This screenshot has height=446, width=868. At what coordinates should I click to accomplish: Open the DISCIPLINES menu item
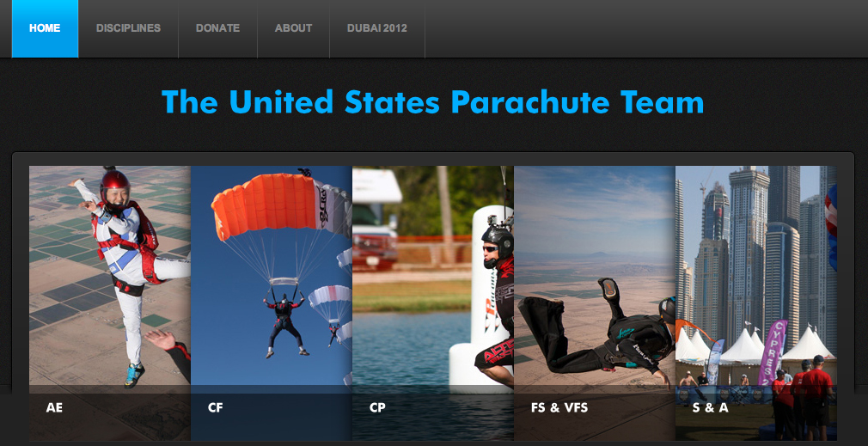(x=128, y=28)
